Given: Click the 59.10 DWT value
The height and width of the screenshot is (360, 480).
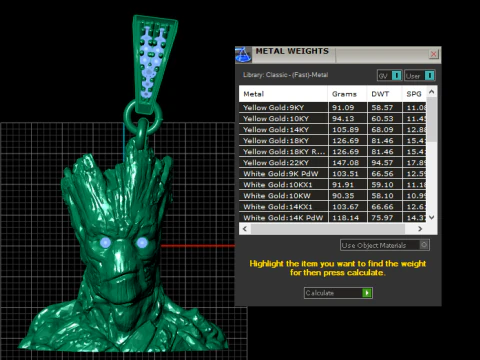Looking at the screenshot, I should [x=382, y=185].
